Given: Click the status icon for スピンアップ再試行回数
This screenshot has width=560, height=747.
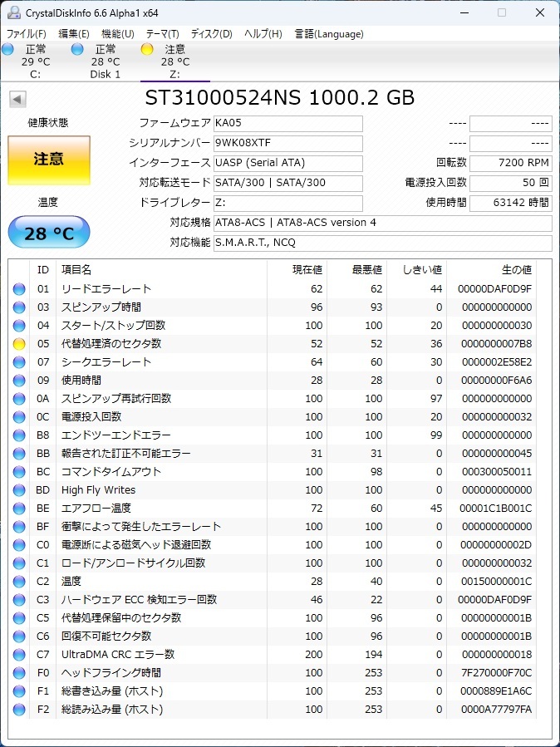Looking at the screenshot, I should coord(19,399).
